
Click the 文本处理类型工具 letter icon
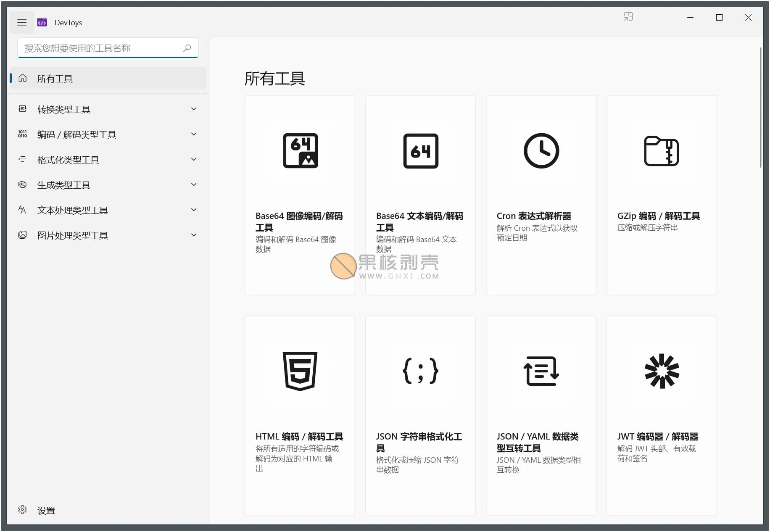pyautogui.click(x=23, y=210)
